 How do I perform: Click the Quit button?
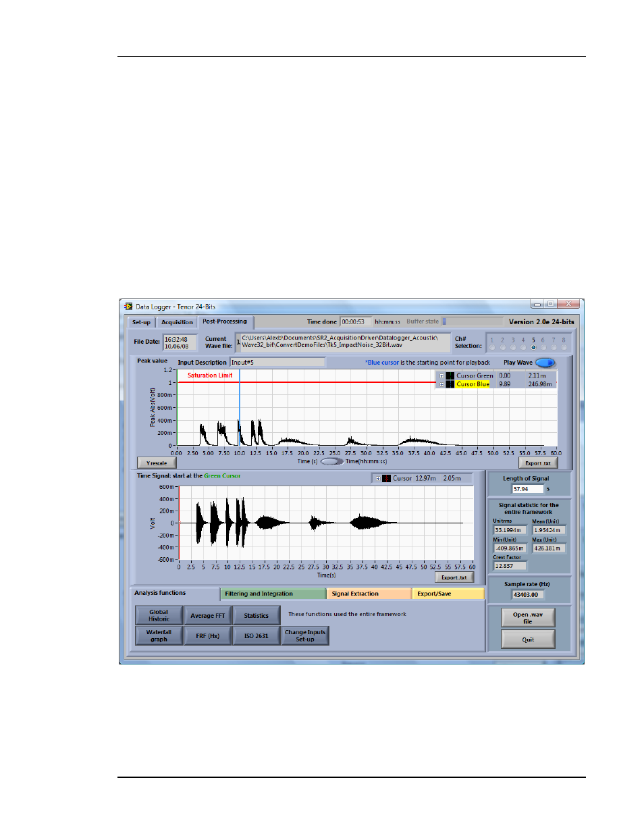tap(528, 639)
